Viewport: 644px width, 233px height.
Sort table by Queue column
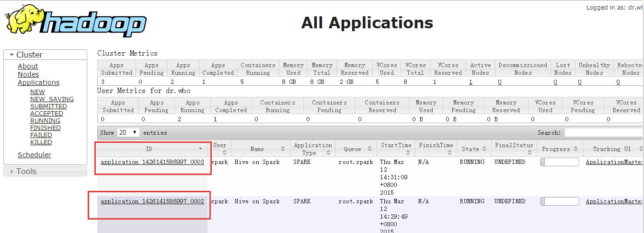pyautogui.click(x=356, y=149)
